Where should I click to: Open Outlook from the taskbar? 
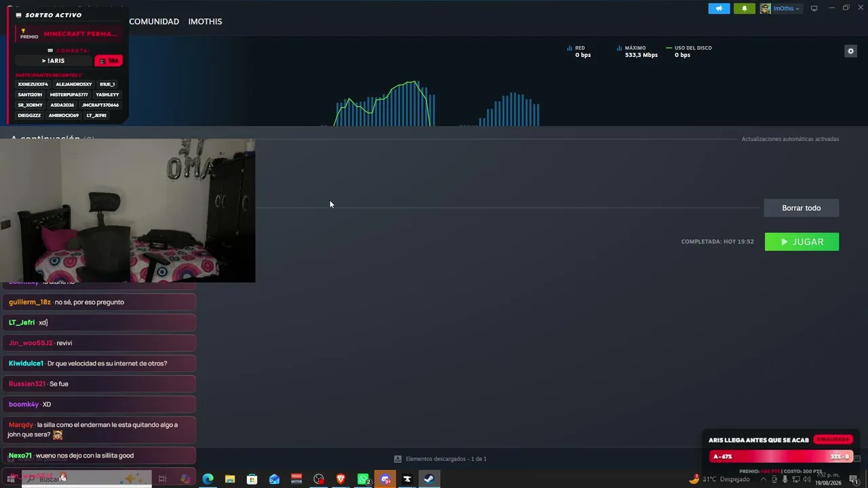click(x=274, y=479)
